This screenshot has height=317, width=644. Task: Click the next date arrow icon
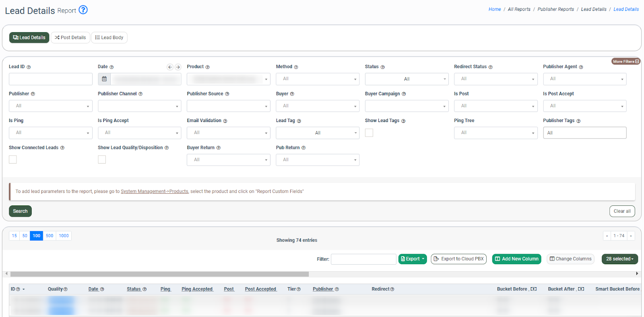[x=178, y=67]
